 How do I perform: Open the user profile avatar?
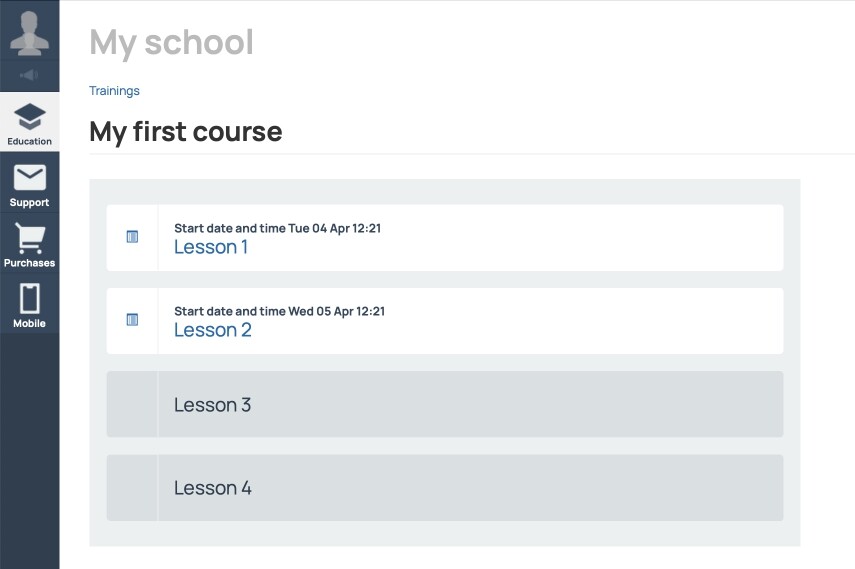click(29, 33)
